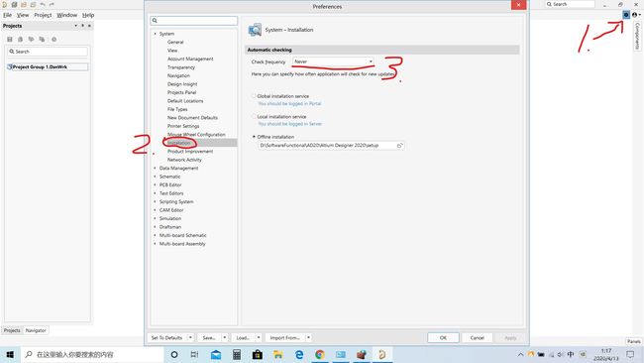Click the save icon in the quick access toolbar
Image resolution: width=644 pixels, height=363 pixels.
[x=15, y=5]
